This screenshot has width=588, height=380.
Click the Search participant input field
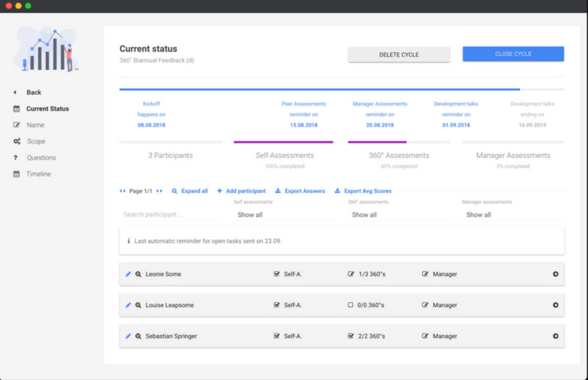click(x=170, y=215)
